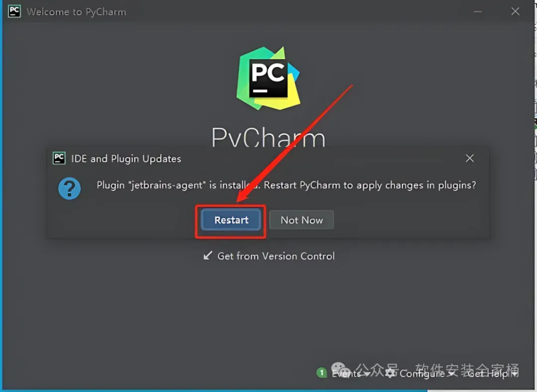The height and width of the screenshot is (392, 537).
Task: Open the Events dropdown
Action: (x=351, y=374)
